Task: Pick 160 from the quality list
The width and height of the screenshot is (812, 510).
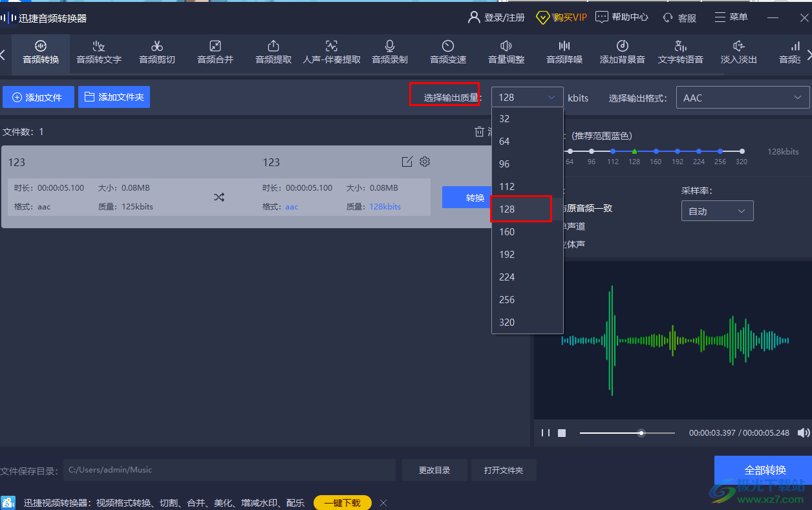Action: point(528,232)
